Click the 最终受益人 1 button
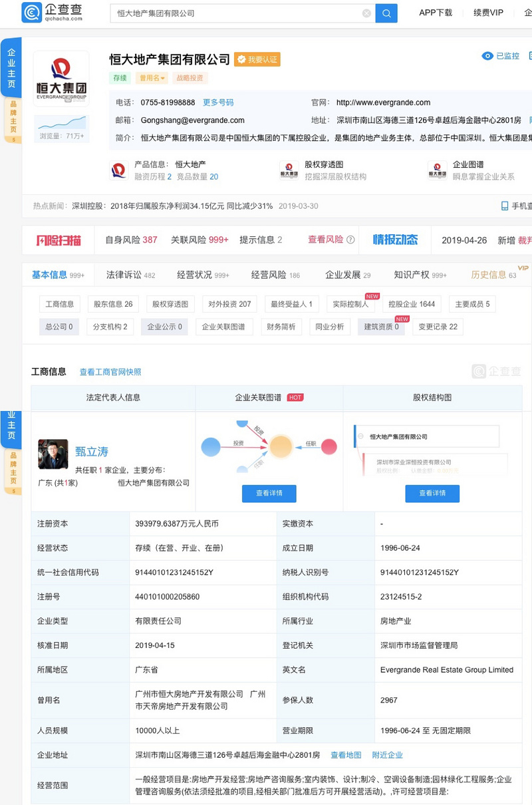Viewport: 532px width, 805px height. pos(291,304)
